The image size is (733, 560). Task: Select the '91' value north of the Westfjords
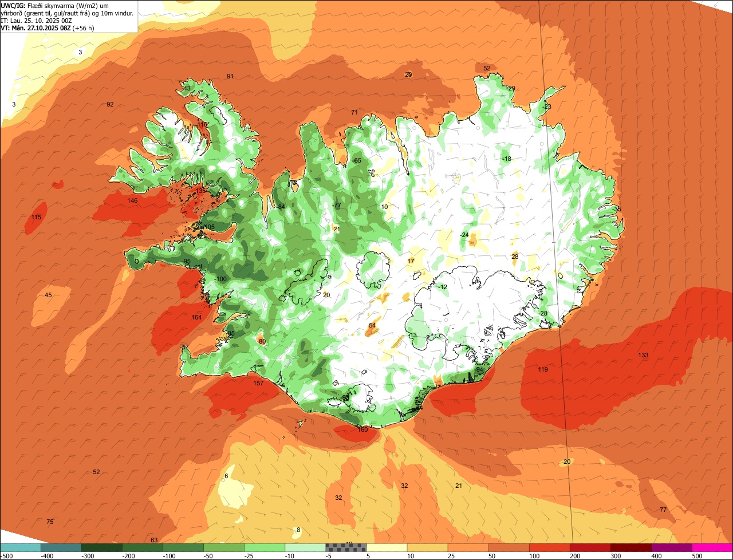pos(230,76)
